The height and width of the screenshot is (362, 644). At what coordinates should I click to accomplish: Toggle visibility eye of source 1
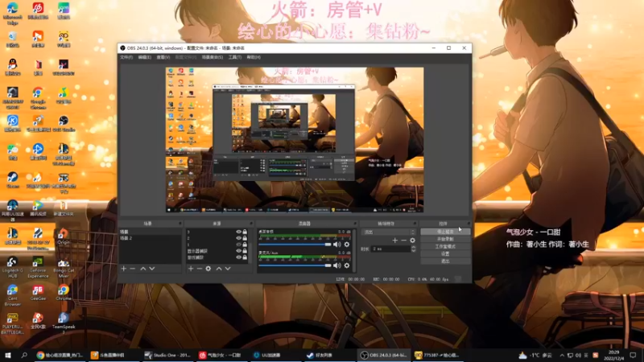point(238,245)
